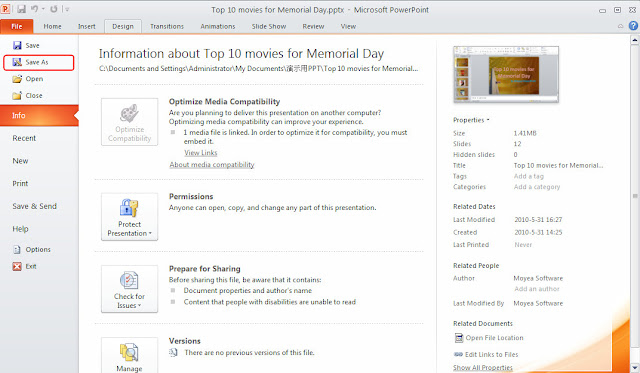Click the Created date 2010-5-31 14:25
640x373 pixels.
coord(538,232)
